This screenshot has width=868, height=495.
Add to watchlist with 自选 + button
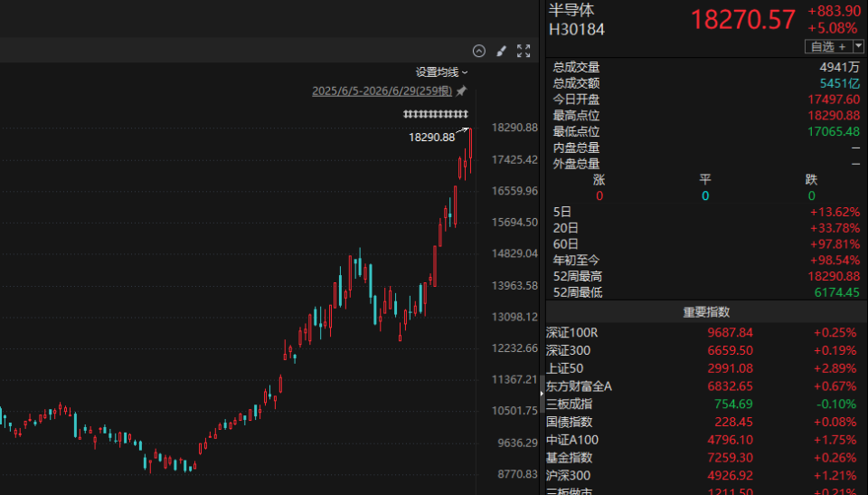coord(829,46)
